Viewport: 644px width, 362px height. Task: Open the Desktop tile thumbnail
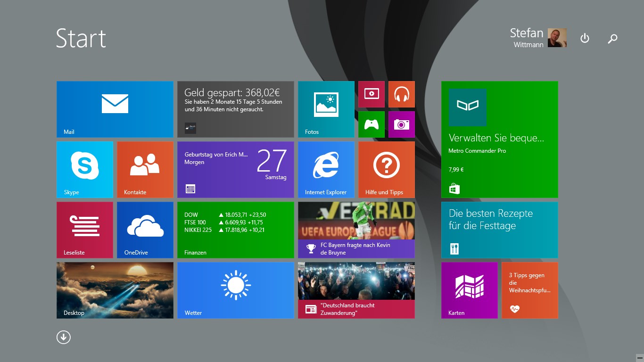tap(115, 290)
